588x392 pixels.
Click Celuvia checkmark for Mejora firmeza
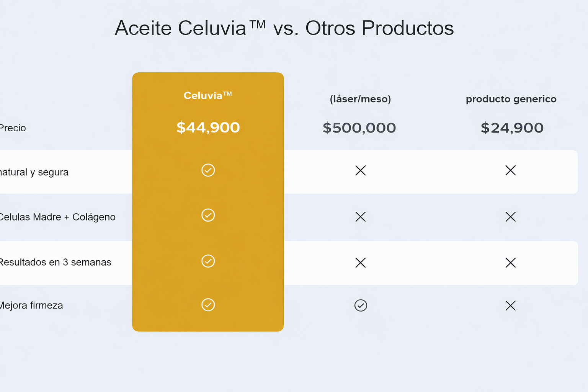click(208, 305)
